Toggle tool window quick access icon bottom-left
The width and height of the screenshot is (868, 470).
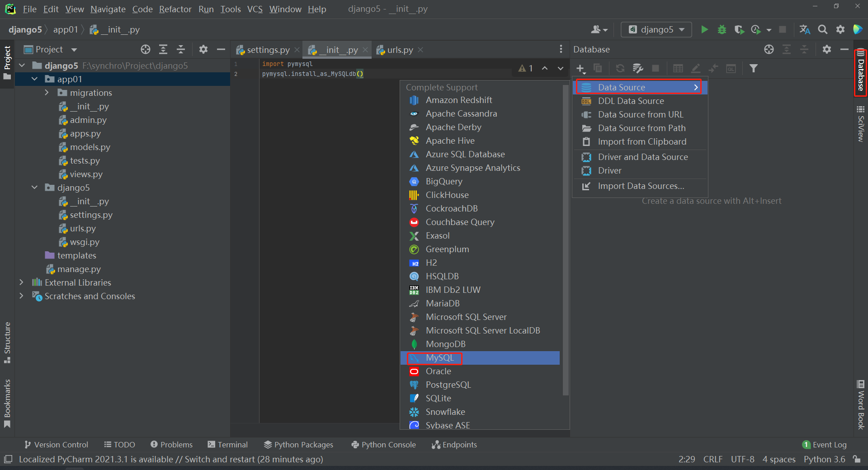[x=8, y=459]
